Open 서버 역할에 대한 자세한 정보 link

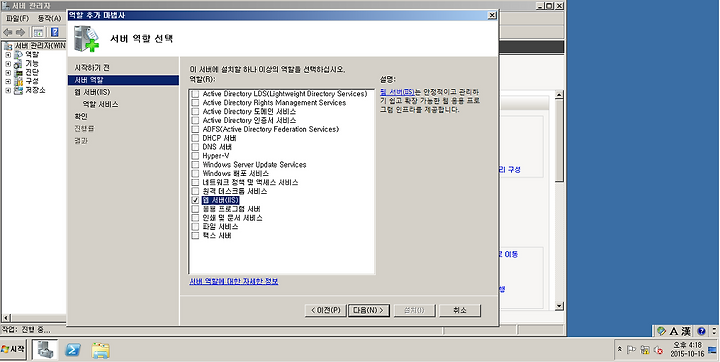pyautogui.click(x=234, y=281)
